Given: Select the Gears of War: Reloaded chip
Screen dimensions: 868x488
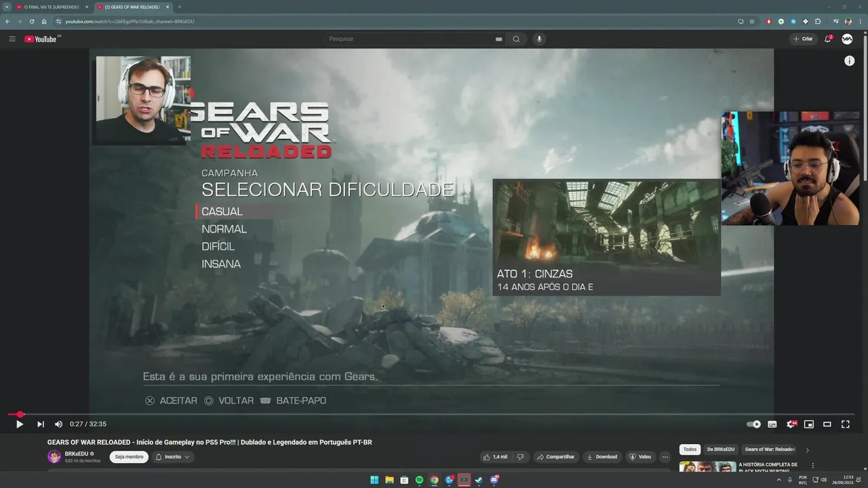Looking at the screenshot, I should click(770, 449).
